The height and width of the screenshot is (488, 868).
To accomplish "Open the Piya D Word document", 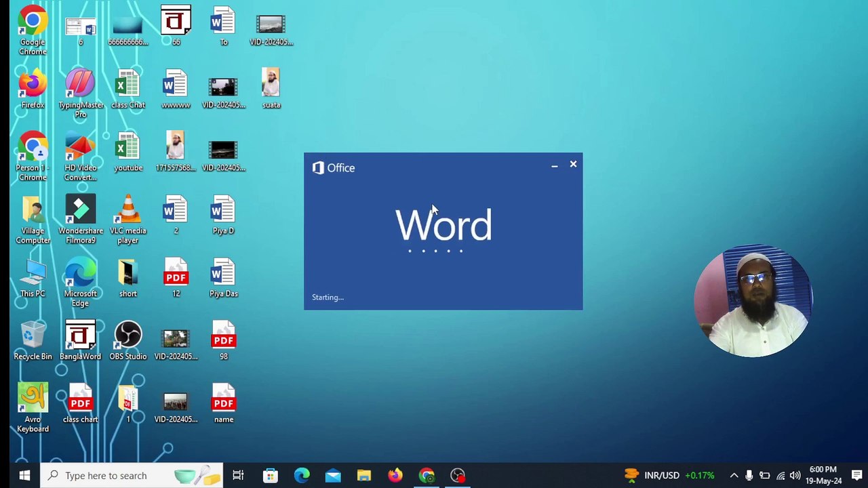I will [x=223, y=215].
